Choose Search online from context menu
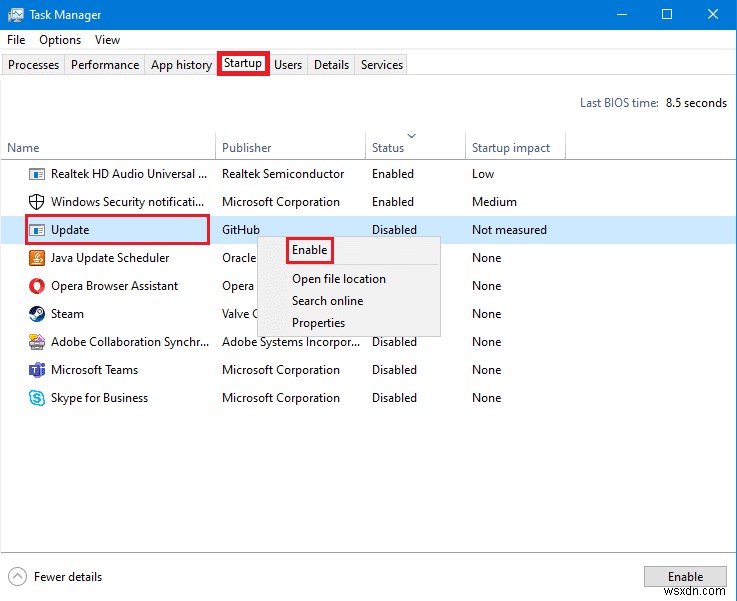 pos(327,301)
